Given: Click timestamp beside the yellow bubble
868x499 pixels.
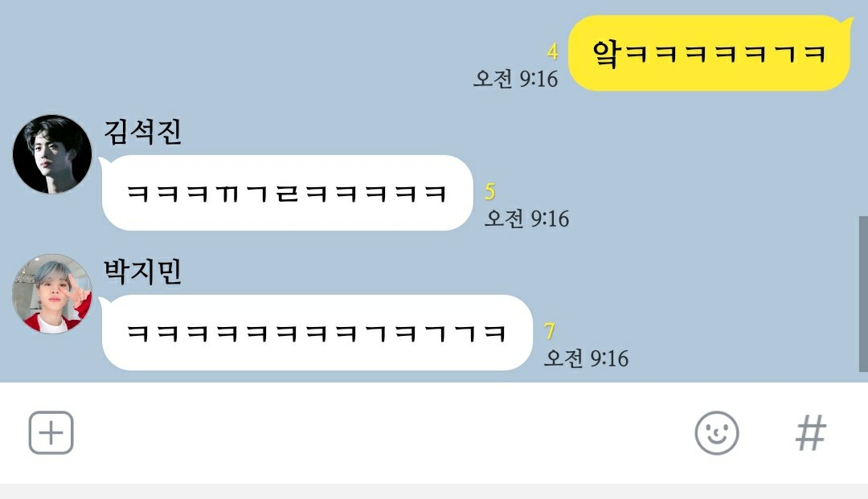Looking at the screenshot, I should (515, 79).
